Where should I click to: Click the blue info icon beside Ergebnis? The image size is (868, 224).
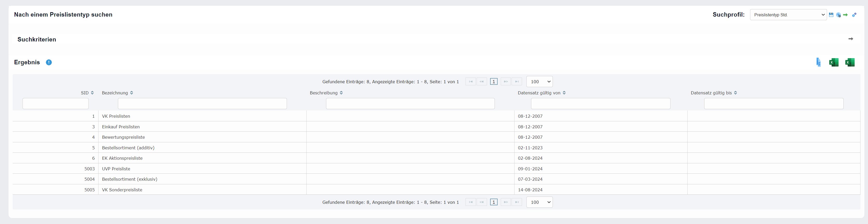coord(49,62)
